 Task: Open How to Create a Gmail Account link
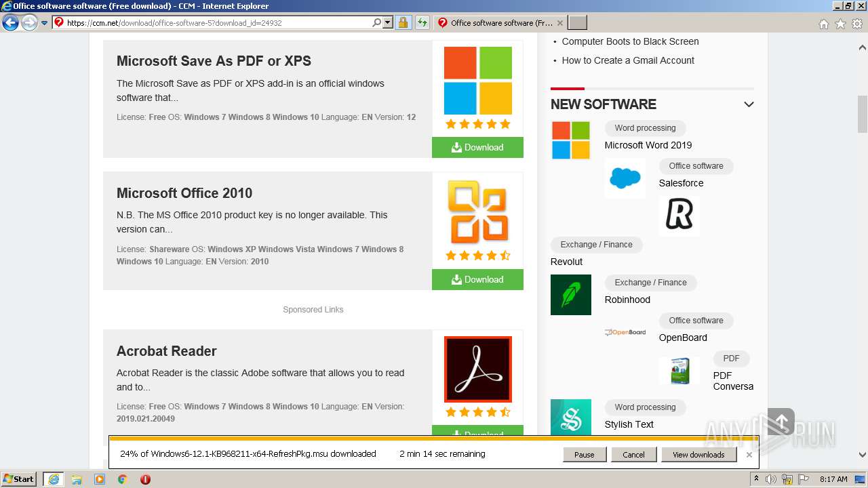pos(628,60)
